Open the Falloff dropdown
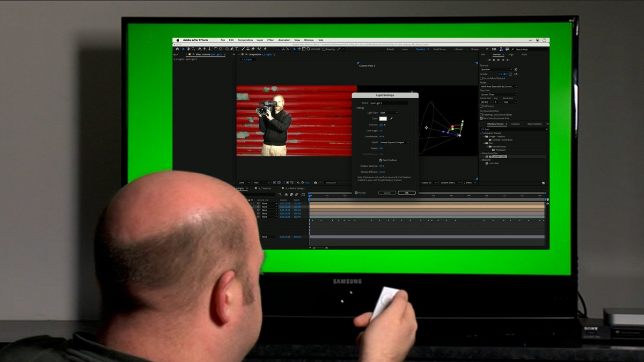644x362 pixels. point(394,142)
